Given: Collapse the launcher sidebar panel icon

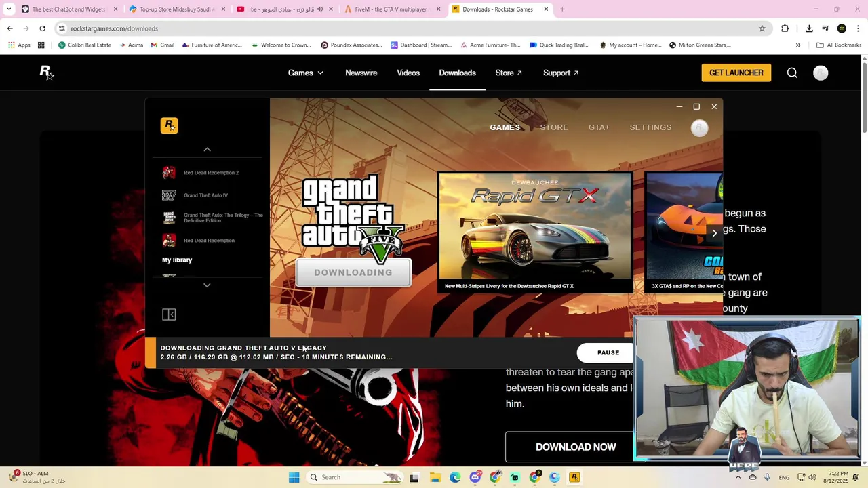Looking at the screenshot, I should pyautogui.click(x=169, y=314).
